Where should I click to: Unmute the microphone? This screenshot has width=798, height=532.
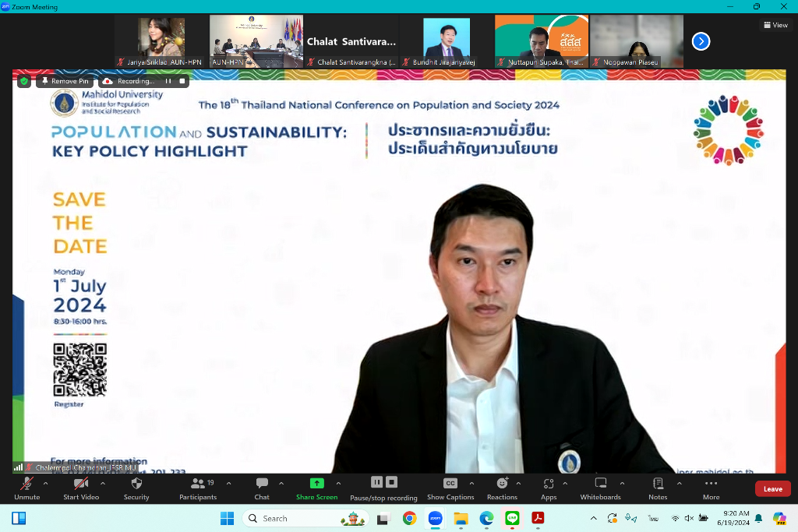point(26,488)
